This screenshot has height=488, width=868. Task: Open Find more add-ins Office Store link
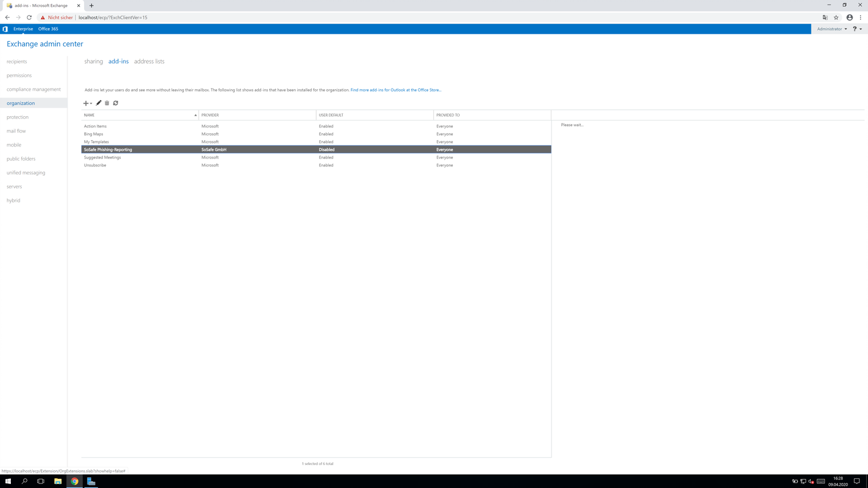[x=396, y=90]
